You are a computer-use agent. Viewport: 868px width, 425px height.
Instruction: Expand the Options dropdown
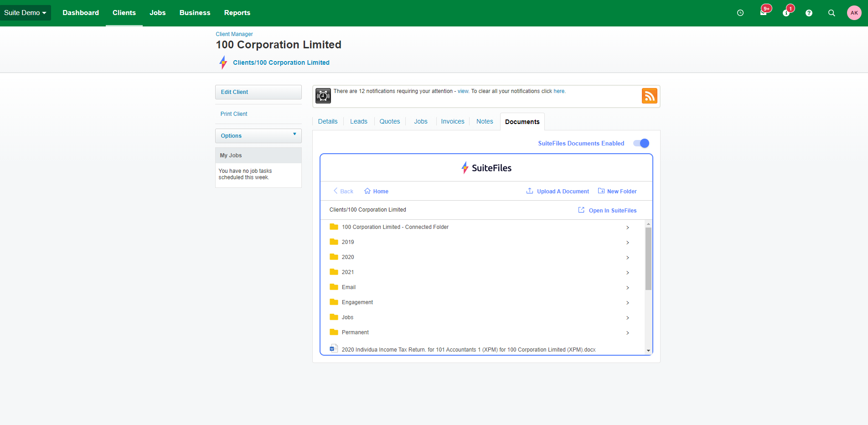point(258,136)
